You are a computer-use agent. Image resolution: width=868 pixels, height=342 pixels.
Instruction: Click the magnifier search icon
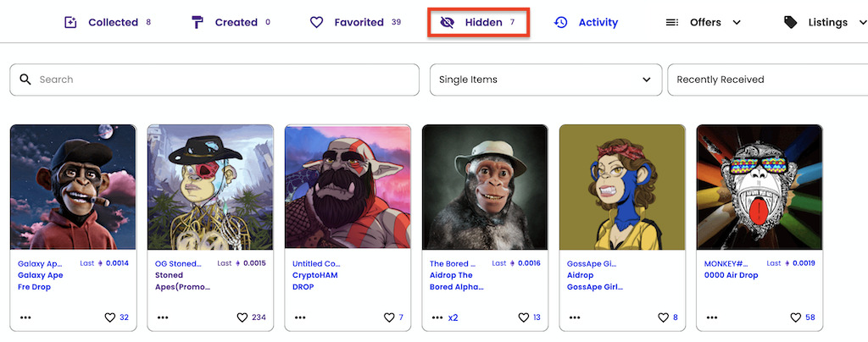coord(25,80)
